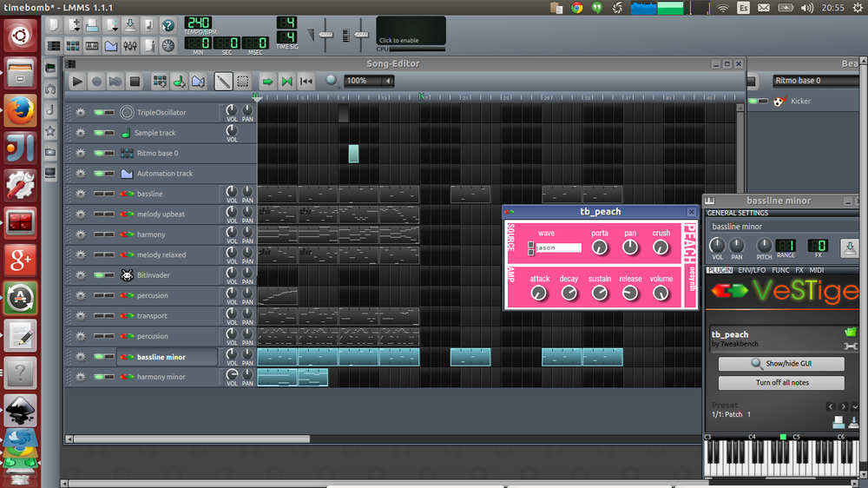Click the gear icon on bassline track
Screen dimensions: 868x488
[80, 194]
